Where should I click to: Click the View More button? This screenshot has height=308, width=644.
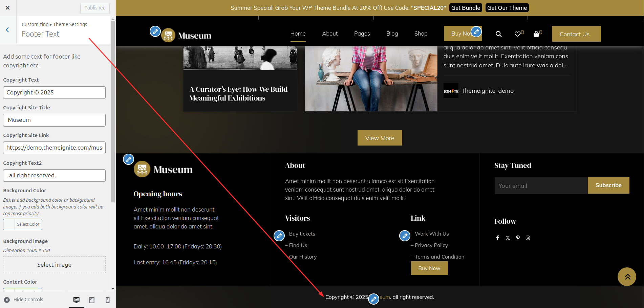(379, 138)
